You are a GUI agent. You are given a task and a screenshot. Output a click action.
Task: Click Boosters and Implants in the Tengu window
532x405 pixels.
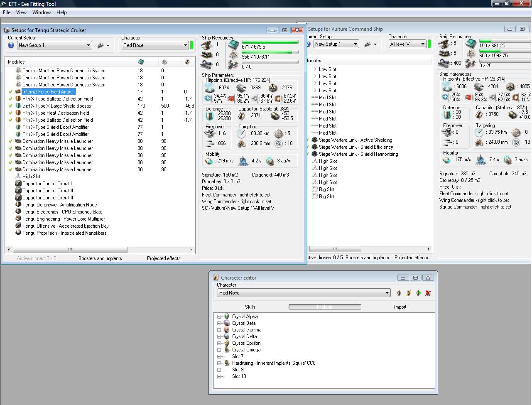pos(100,258)
